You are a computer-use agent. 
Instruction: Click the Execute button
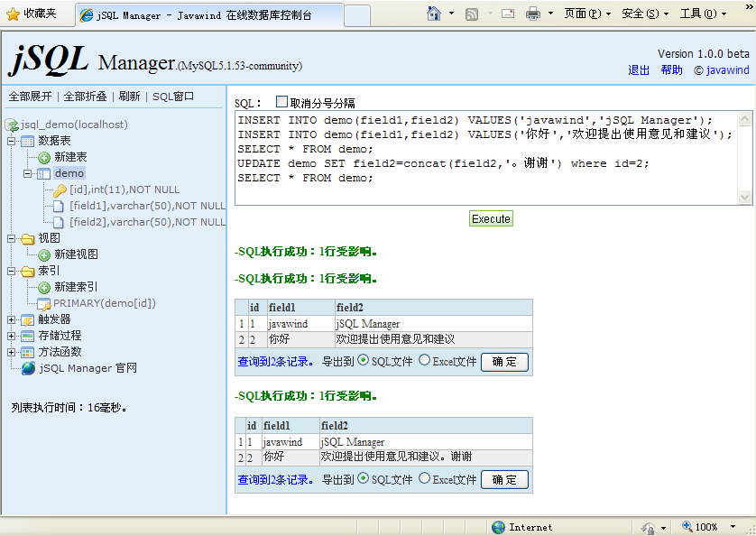(x=491, y=218)
